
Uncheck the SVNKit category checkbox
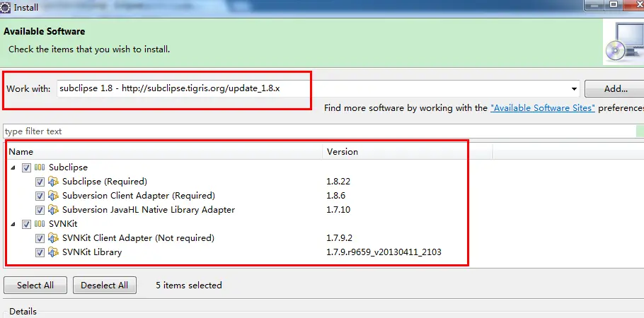tap(26, 225)
